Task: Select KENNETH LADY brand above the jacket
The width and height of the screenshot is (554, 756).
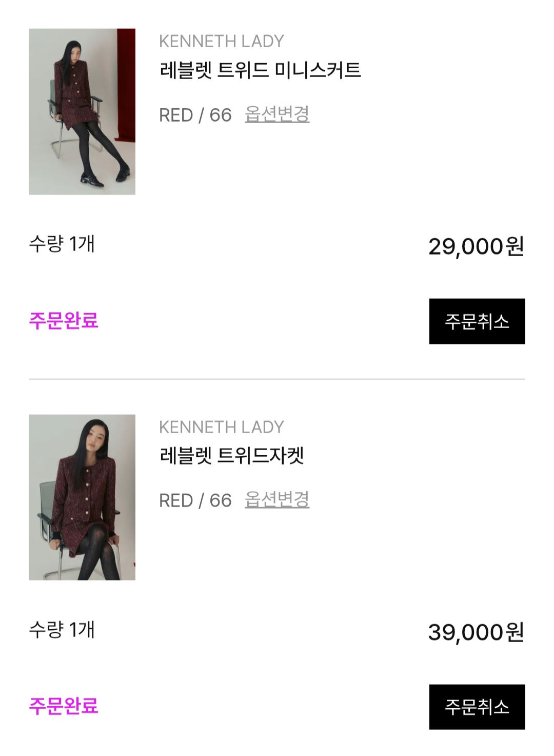Action: [x=222, y=427]
